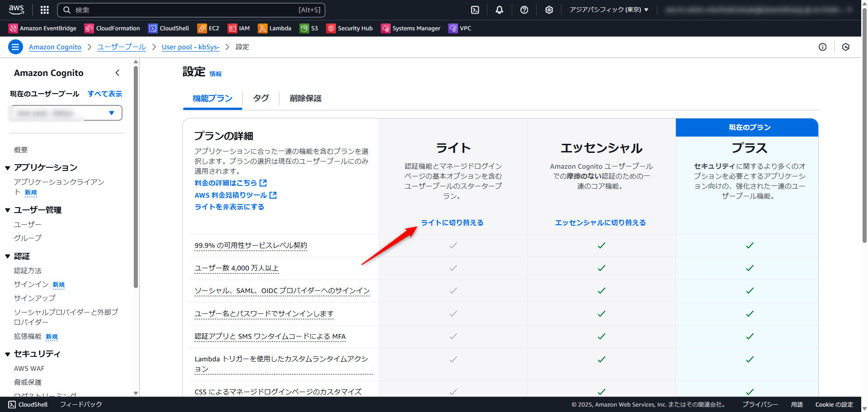Collapse the ユーザー管理 section
The height and width of the screenshot is (412, 868).
coord(8,210)
